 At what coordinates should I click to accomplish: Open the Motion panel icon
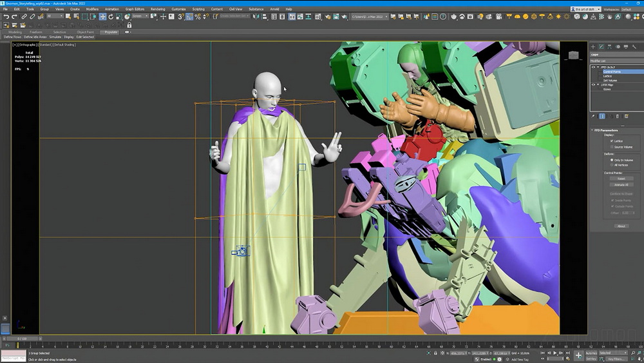click(x=618, y=46)
